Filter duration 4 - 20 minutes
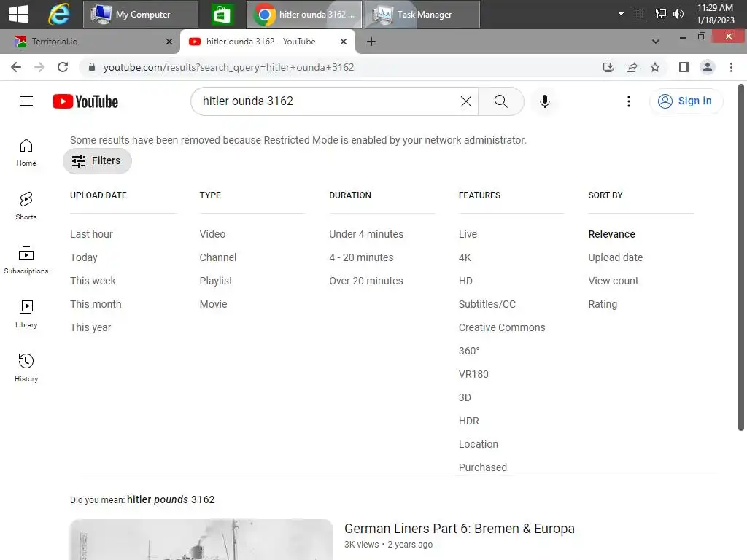Screen dimensions: 747x560 pyautogui.click(x=362, y=257)
